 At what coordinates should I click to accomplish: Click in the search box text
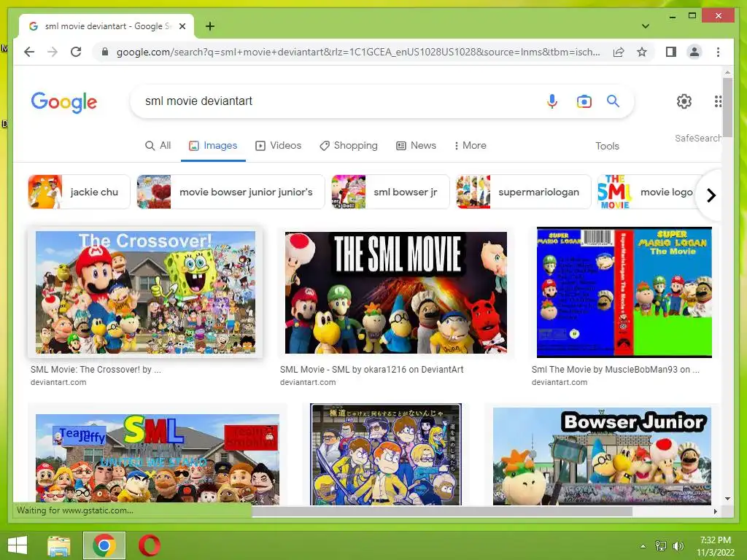198,101
